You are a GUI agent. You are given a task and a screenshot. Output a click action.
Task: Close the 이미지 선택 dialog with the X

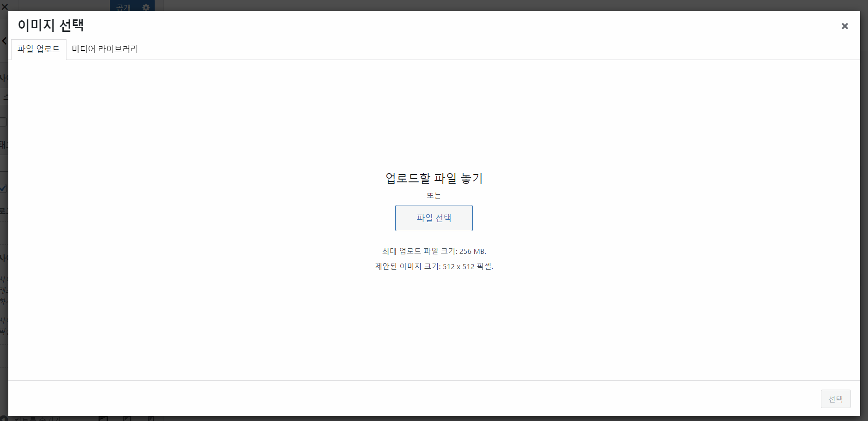click(844, 26)
